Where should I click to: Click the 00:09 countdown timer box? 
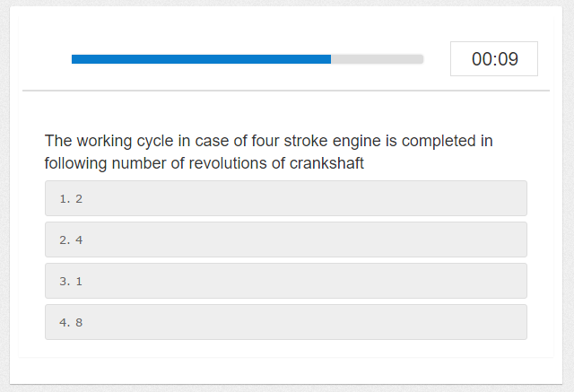(x=494, y=59)
